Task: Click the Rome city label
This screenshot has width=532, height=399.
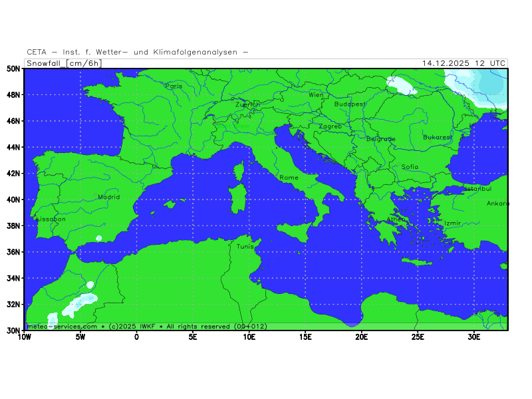Action: click(x=289, y=178)
